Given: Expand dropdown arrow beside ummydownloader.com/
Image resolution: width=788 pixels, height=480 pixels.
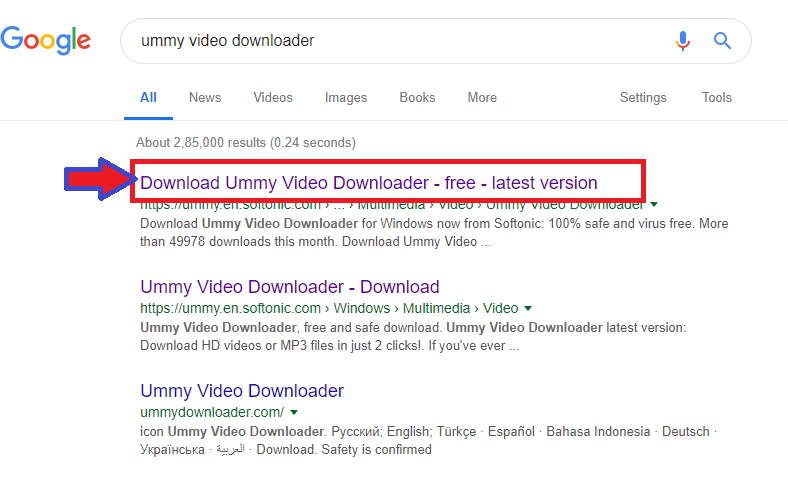Looking at the screenshot, I should (x=294, y=412).
